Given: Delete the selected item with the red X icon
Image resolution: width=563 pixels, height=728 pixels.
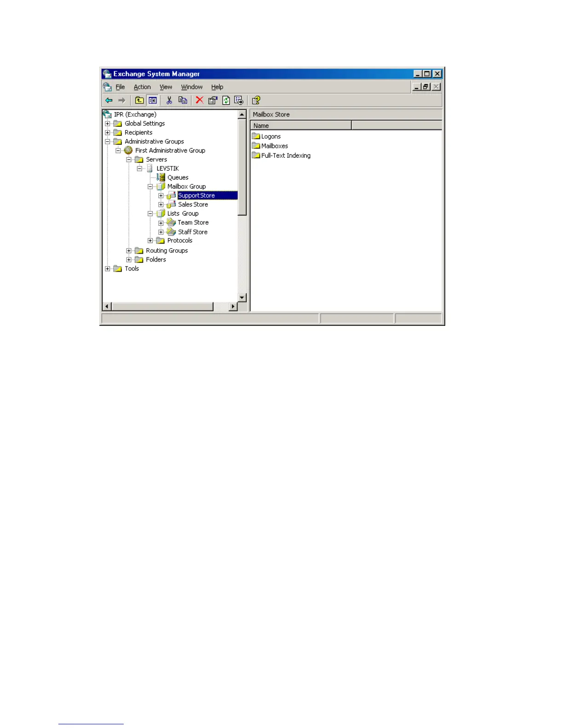Looking at the screenshot, I should (199, 100).
